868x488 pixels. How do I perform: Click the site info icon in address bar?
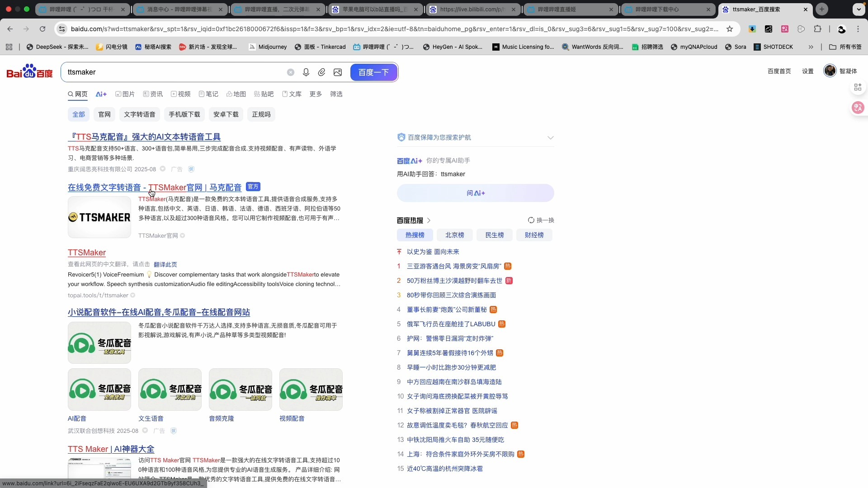click(62, 29)
